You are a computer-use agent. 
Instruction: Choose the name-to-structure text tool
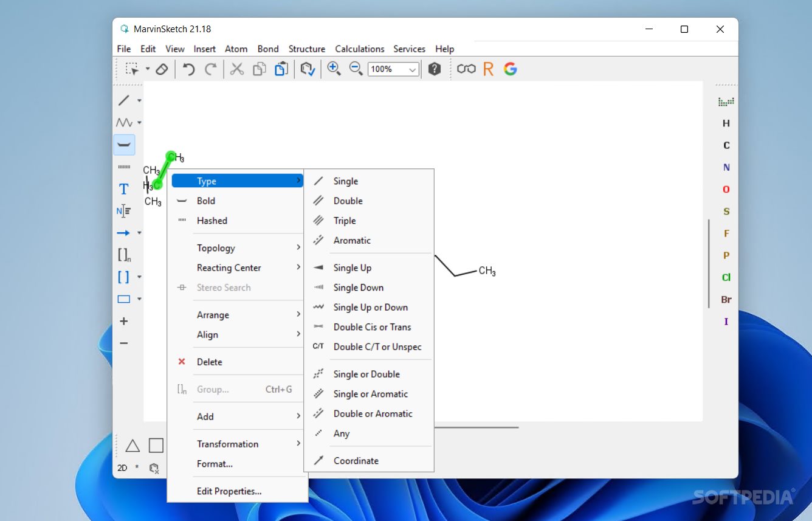pyautogui.click(x=123, y=211)
